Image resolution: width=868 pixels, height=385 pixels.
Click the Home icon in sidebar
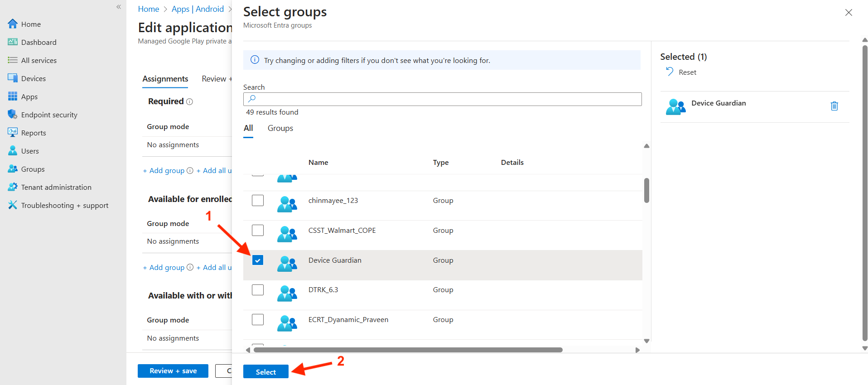tap(13, 24)
